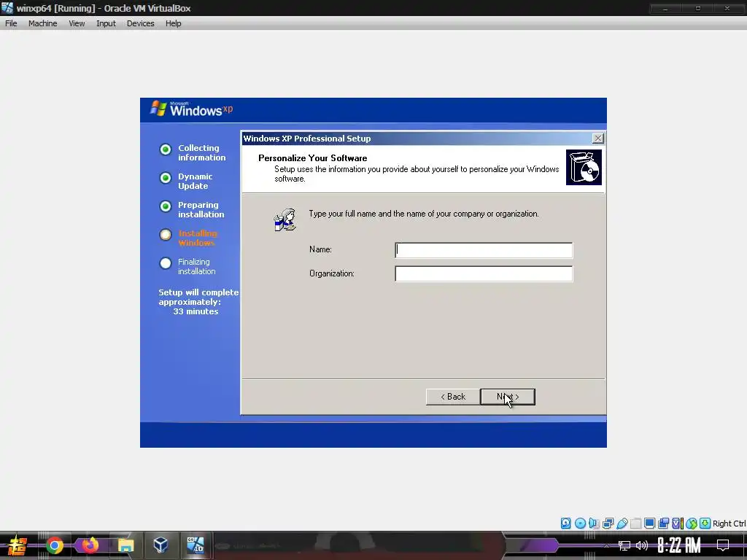Open the CPU virtualization status icon

(x=677, y=524)
